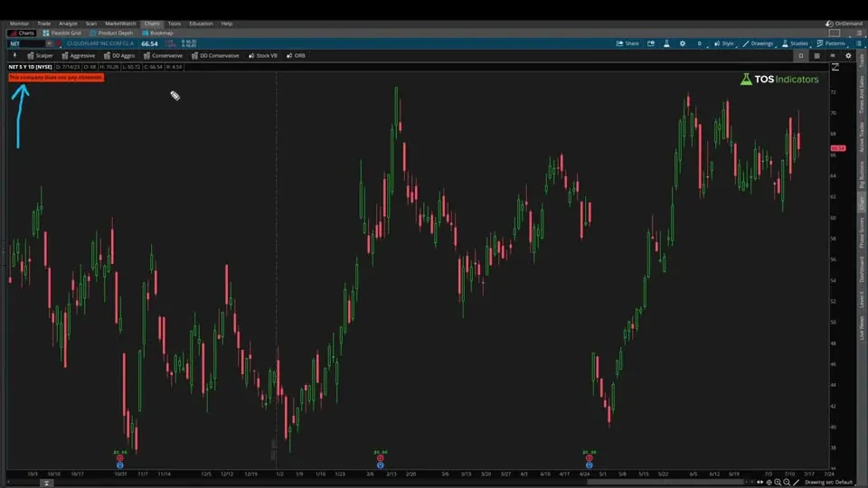
Task: Open the camera snapshot icon beside Share
Action: (x=651, y=43)
